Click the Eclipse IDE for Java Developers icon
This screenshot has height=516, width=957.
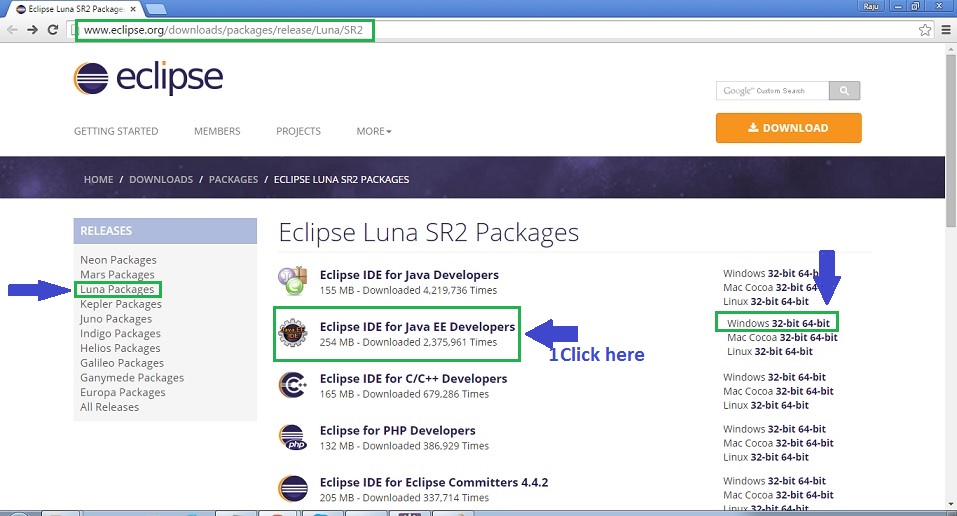[x=293, y=281]
